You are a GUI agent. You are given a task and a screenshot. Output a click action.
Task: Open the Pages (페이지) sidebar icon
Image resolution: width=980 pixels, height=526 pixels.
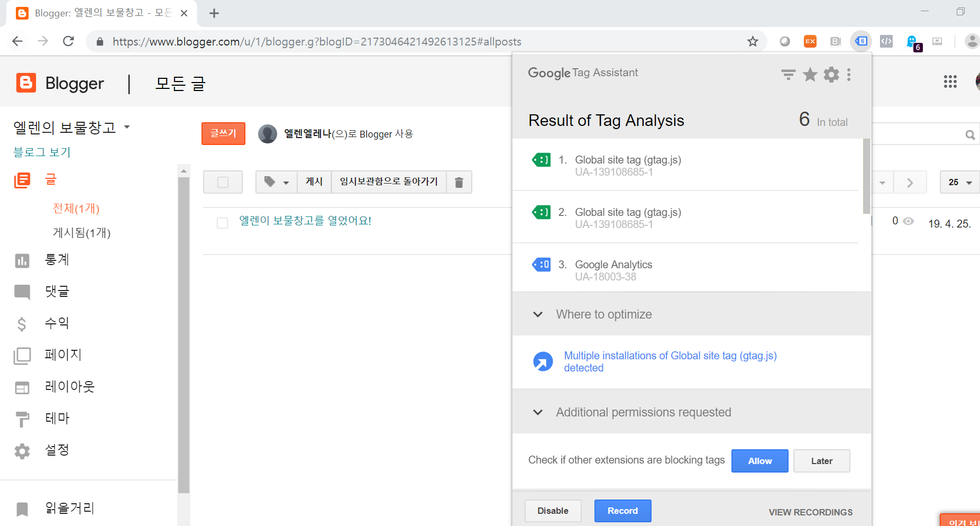click(22, 356)
